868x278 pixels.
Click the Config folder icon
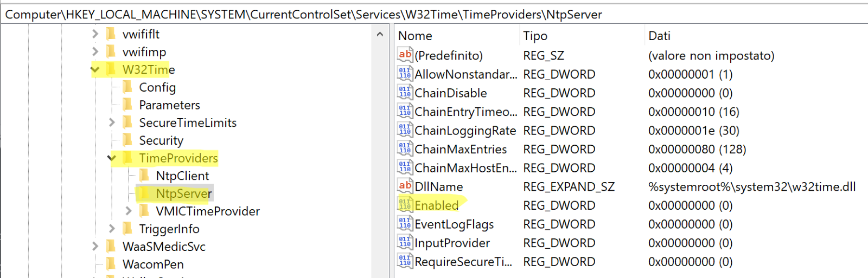pyautogui.click(x=128, y=87)
